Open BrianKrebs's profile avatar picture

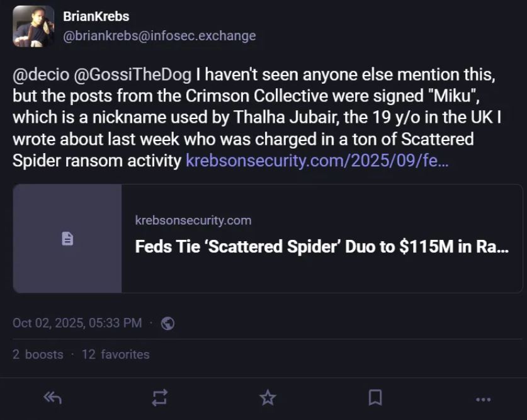point(33,26)
